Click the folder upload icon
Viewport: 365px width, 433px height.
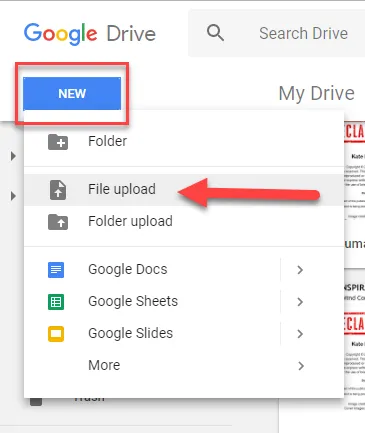(x=58, y=222)
